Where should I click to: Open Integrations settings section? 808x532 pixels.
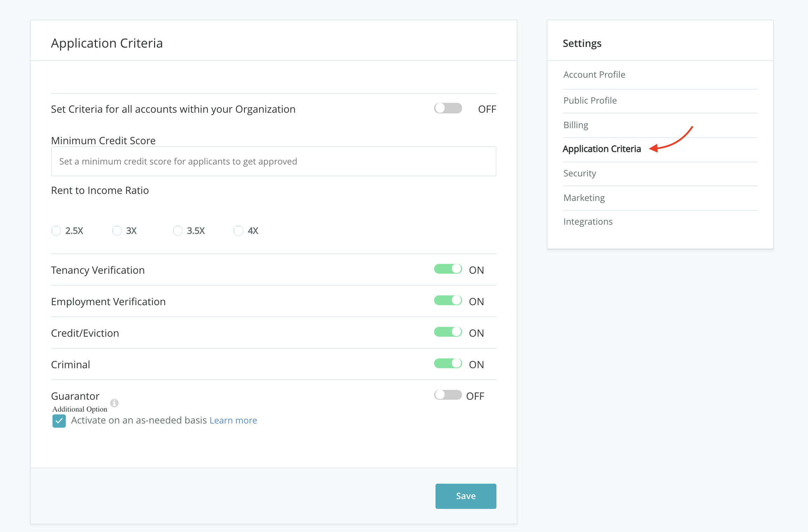pyautogui.click(x=588, y=222)
